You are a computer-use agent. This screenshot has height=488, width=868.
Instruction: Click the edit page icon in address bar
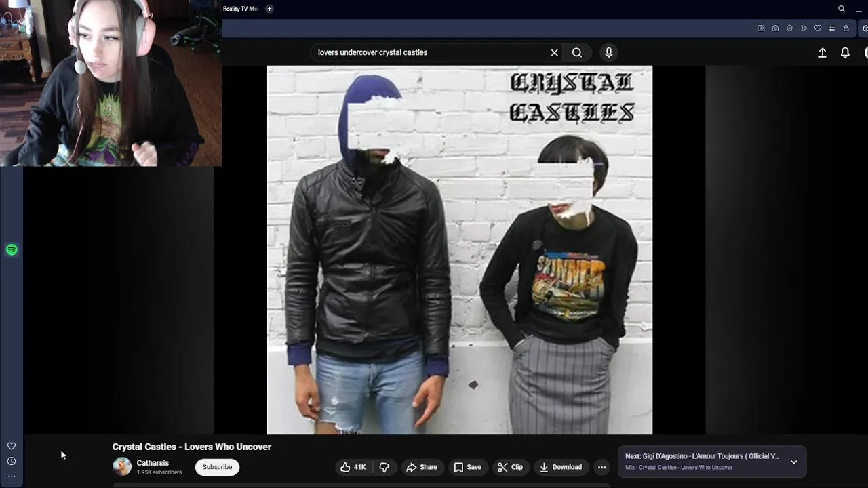(x=762, y=28)
